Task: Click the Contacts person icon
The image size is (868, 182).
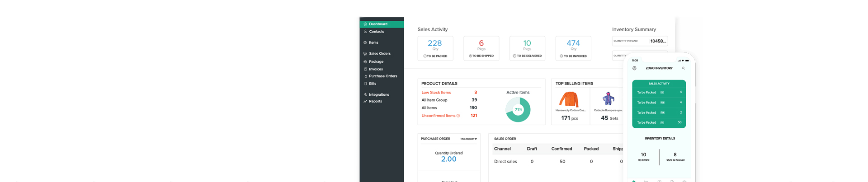Action: (365, 32)
